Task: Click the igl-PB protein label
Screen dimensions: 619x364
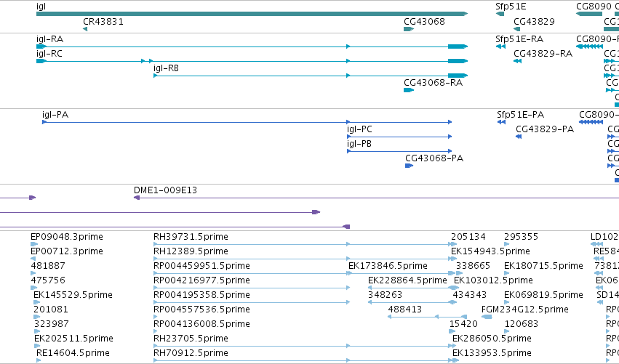Action: (359, 144)
